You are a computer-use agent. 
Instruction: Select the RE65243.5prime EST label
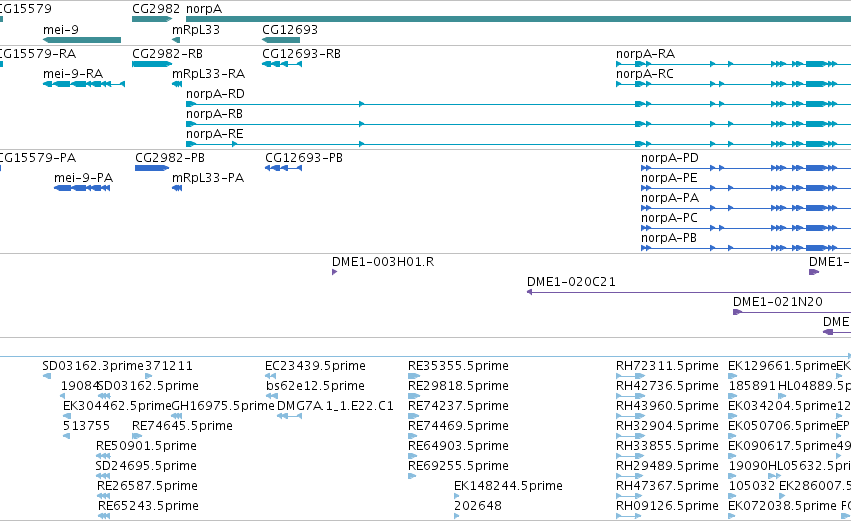click(149, 506)
